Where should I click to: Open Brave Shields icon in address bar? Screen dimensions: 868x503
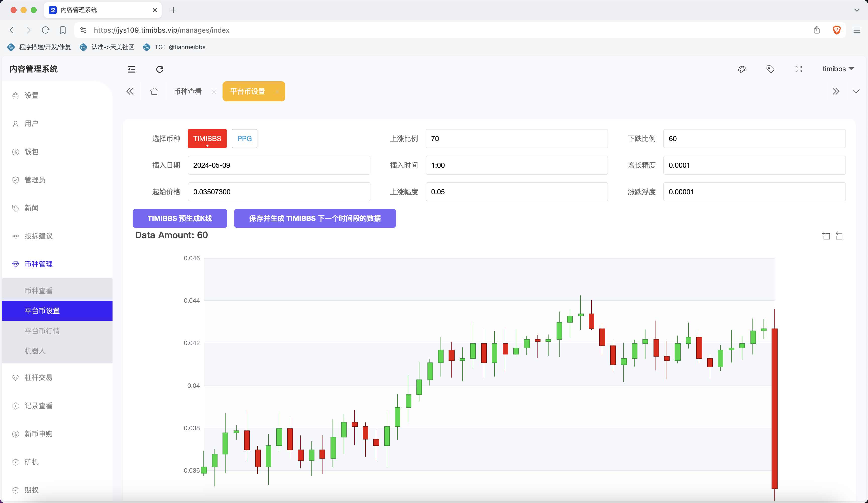837,30
